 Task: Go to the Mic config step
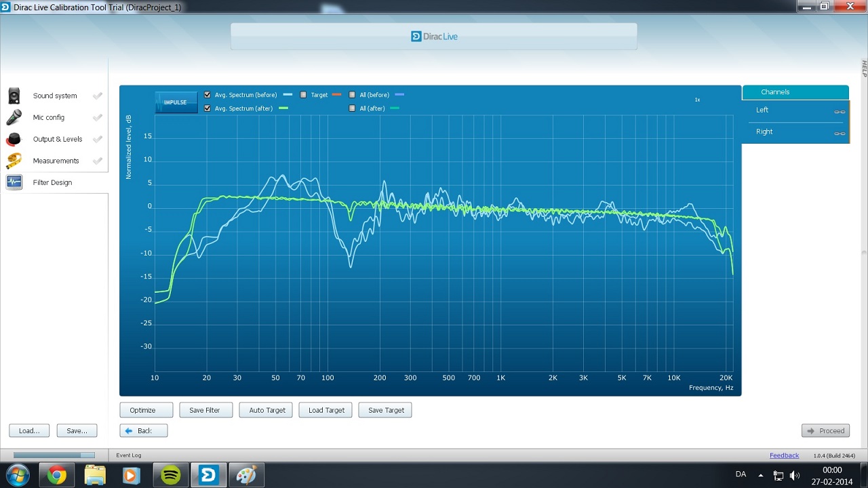(x=54, y=117)
